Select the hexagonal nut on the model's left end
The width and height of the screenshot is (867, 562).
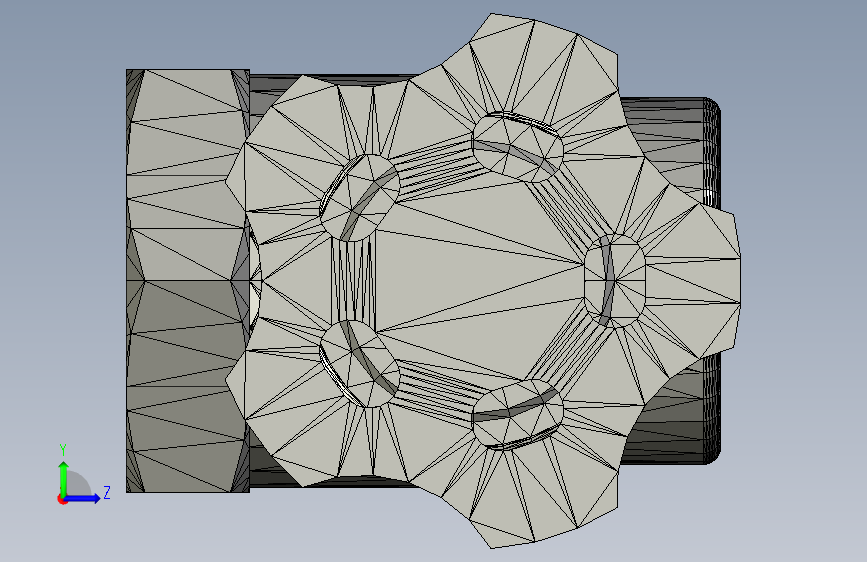(188, 281)
